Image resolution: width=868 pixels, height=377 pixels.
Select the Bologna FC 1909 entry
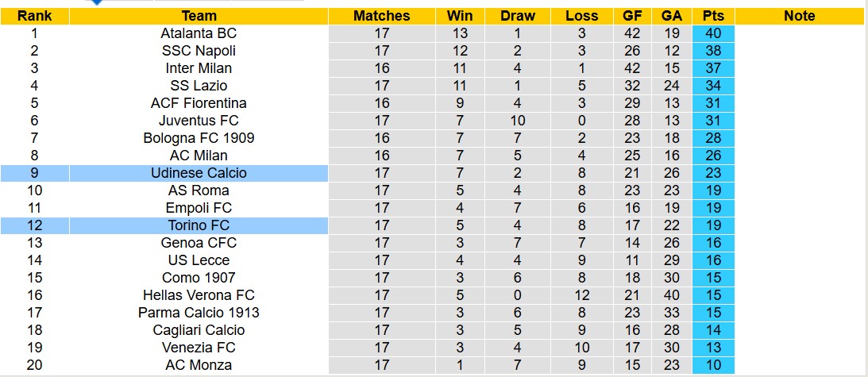click(199, 138)
